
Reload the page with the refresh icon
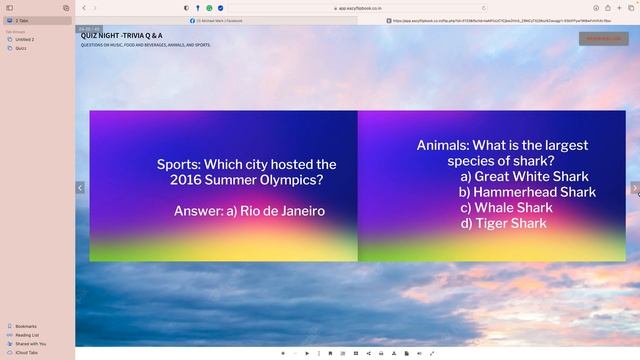point(484,8)
